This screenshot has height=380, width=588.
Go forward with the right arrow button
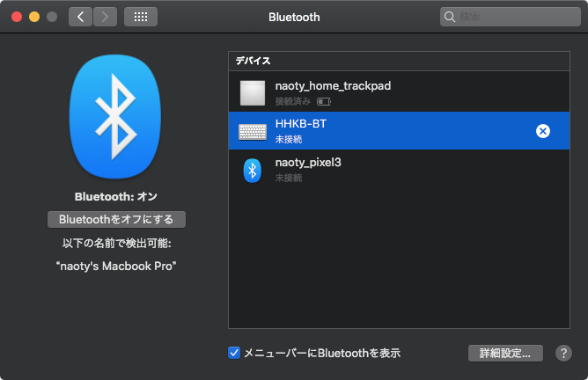pyautogui.click(x=105, y=17)
